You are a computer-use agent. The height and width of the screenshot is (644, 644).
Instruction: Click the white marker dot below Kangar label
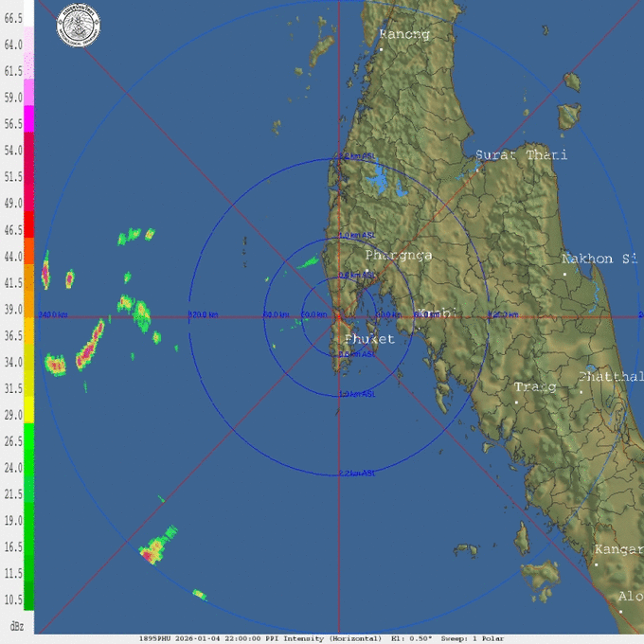(597, 564)
